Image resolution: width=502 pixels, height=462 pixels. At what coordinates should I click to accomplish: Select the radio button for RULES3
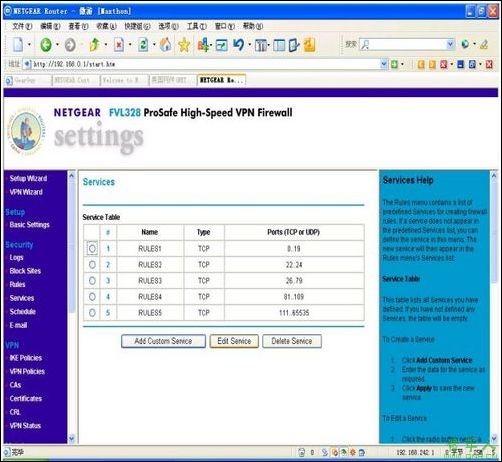(92, 281)
